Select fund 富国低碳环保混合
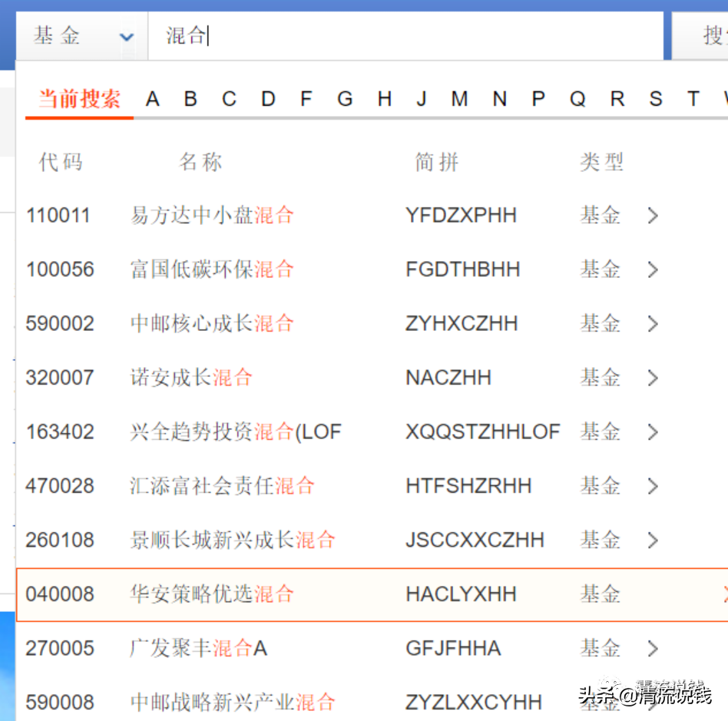Viewport: 728px width, 721px height. 212,270
